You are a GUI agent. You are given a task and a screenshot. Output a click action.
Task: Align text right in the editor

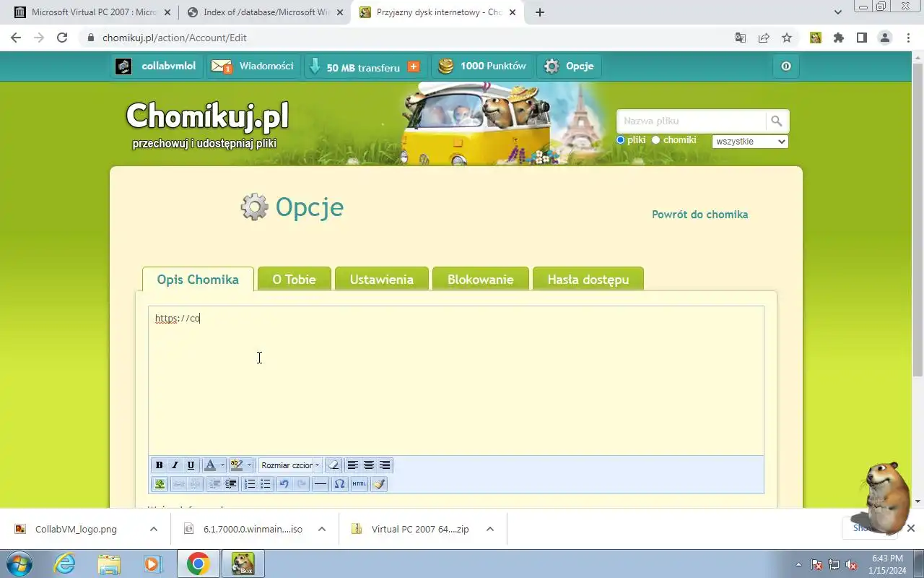[x=385, y=465]
